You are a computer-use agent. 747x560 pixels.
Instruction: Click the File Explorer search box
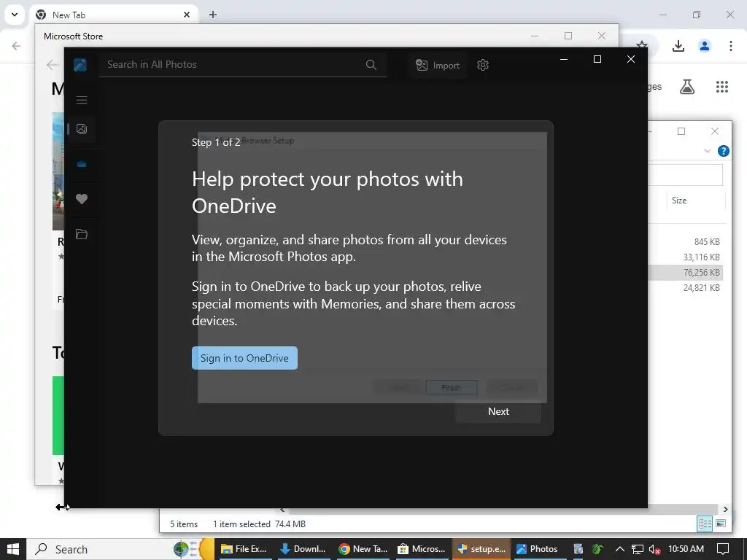(x=686, y=175)
